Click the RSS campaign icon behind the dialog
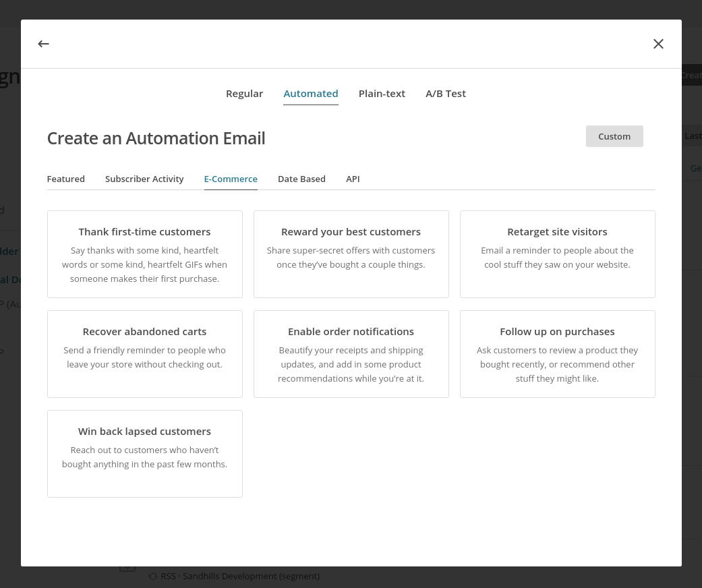The height and width of the screenshot is (588, 702). click(x=153, y=577)
